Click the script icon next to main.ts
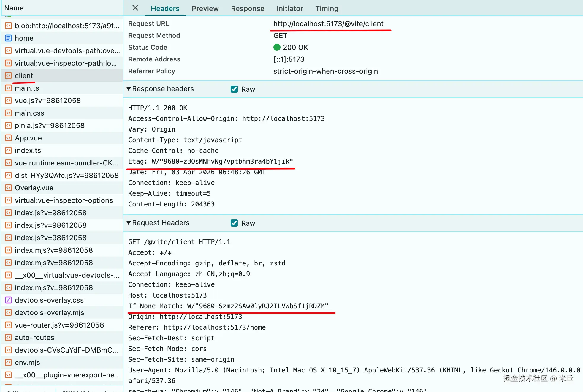 pyautogui.click(x=8, y=88)
